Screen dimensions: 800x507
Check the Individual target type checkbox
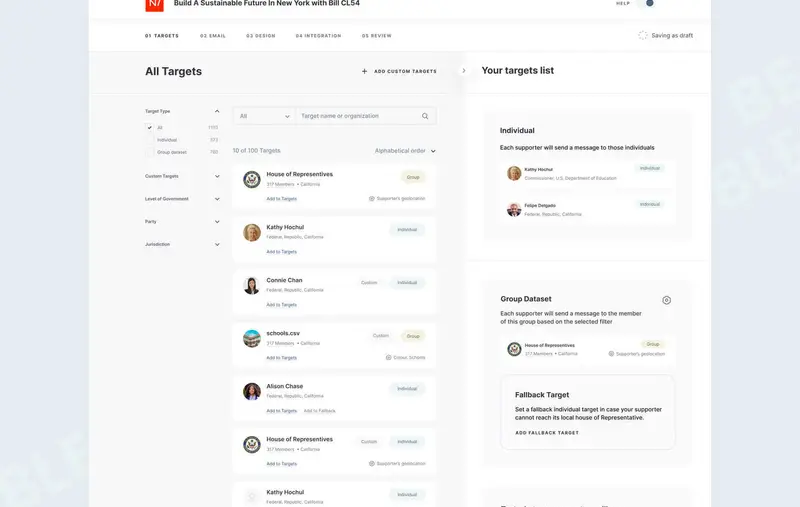(x=149, y=140)
